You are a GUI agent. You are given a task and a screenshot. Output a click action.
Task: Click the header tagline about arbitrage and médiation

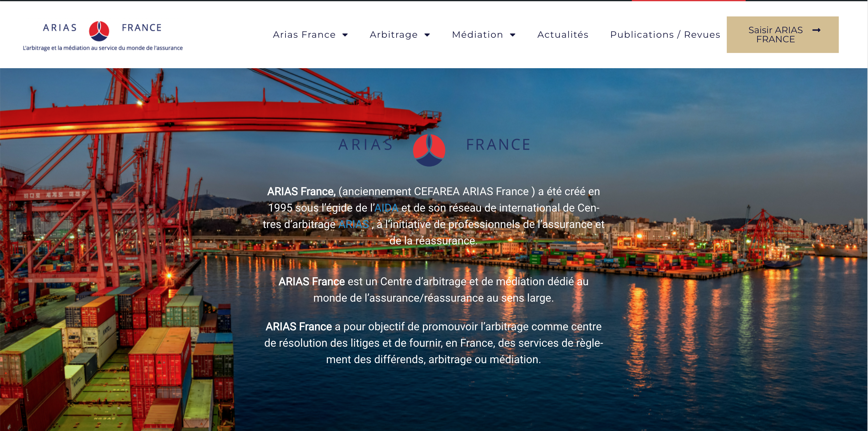point(103,48)
